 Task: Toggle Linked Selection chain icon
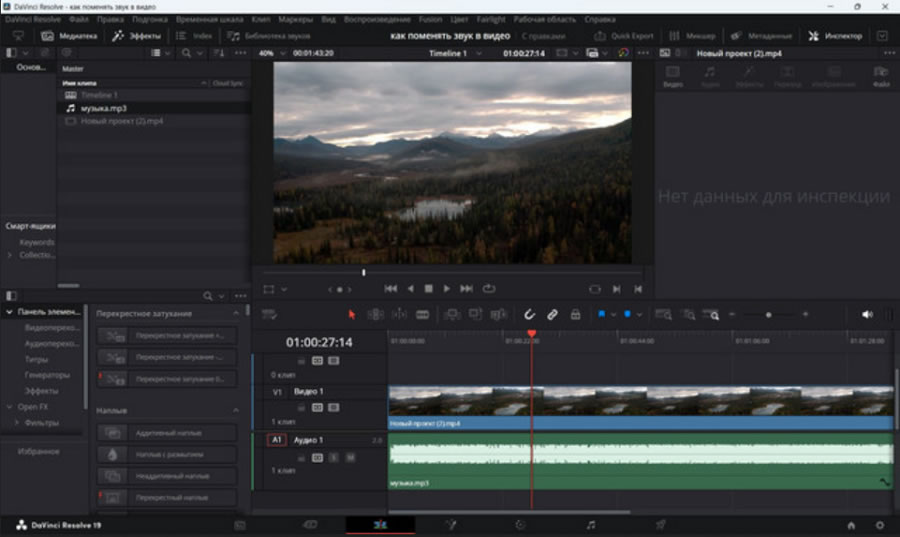(x=552, y=314)
